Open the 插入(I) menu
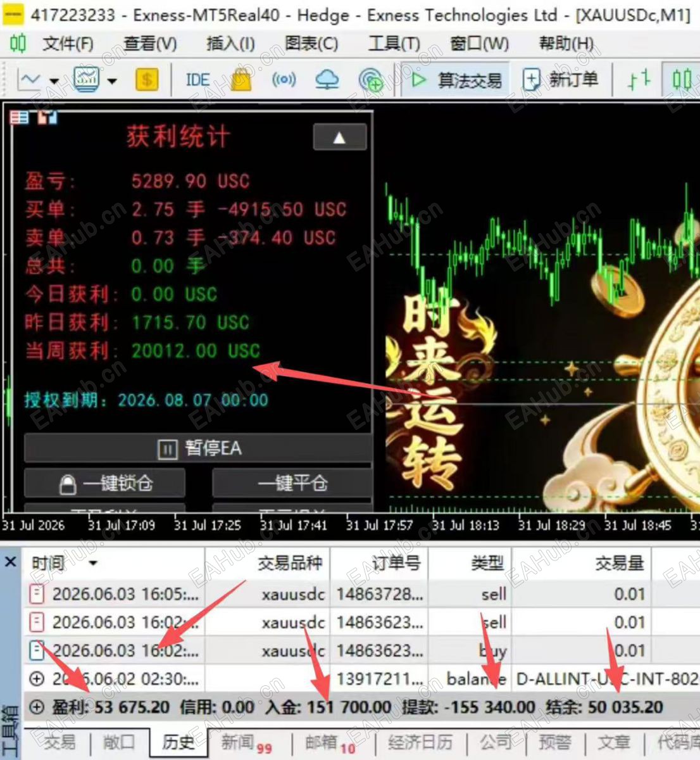The height and width of the screenshot is (760, 700). pos(230,44)
